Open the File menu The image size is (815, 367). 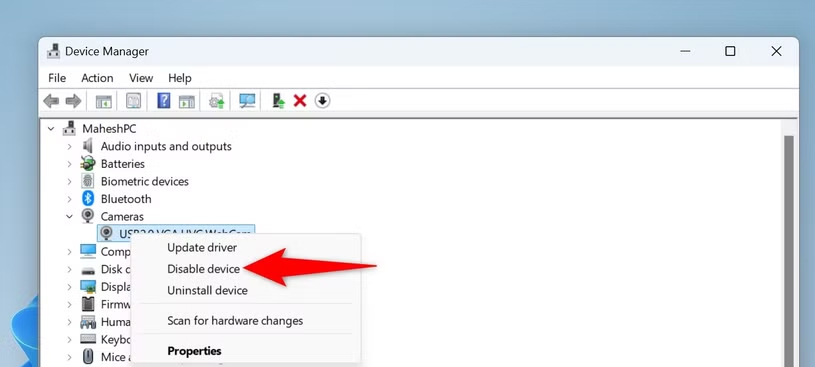[57, 78]
